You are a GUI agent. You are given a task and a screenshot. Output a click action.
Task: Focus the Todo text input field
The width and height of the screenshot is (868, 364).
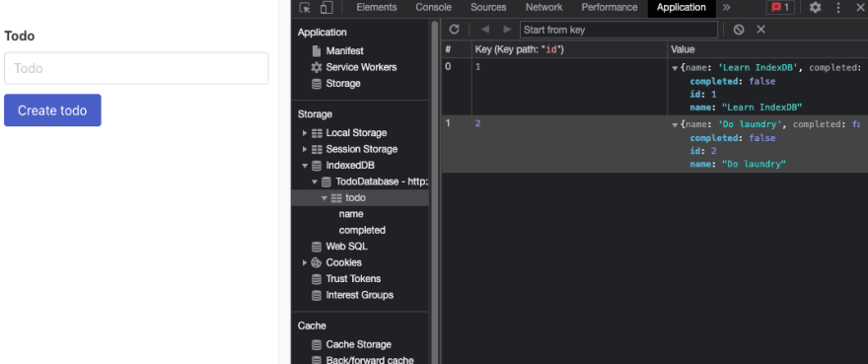click(136, 68)
